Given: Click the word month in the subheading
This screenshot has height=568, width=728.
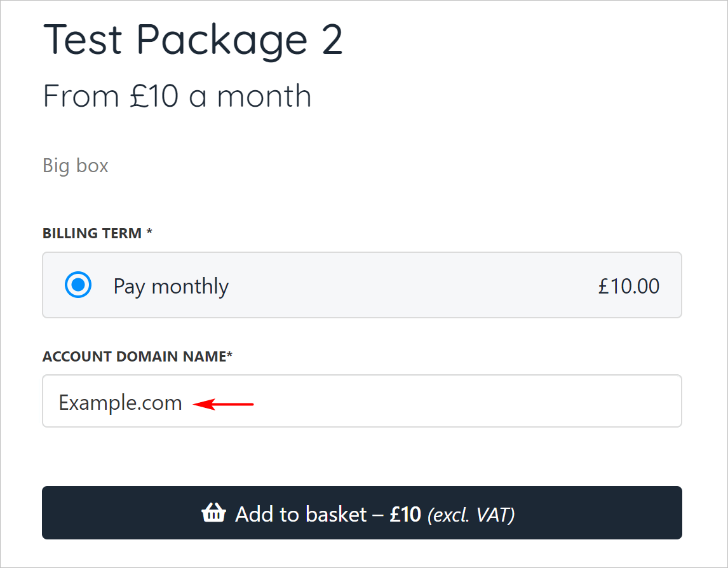Looking at the screenshot, I should pos(264,96).
